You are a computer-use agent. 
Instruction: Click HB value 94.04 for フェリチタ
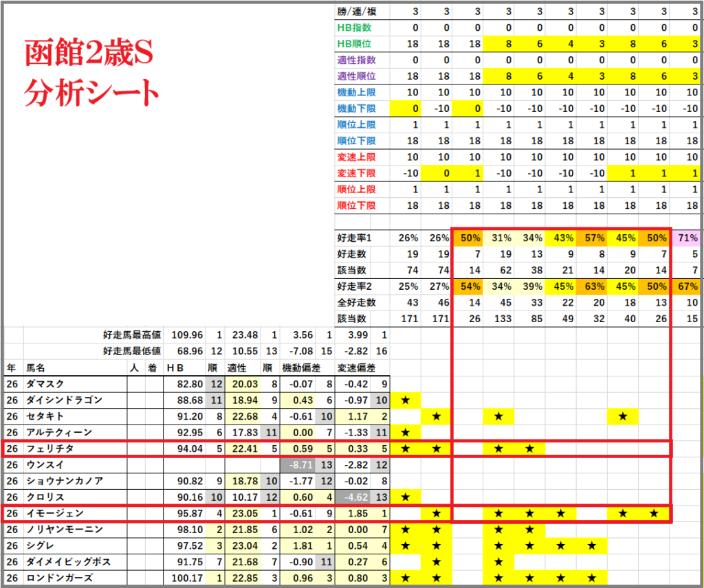point(190,449)
